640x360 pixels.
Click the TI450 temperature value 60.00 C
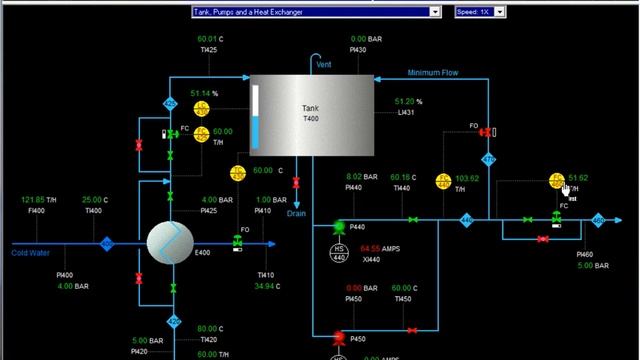[404, 288]
